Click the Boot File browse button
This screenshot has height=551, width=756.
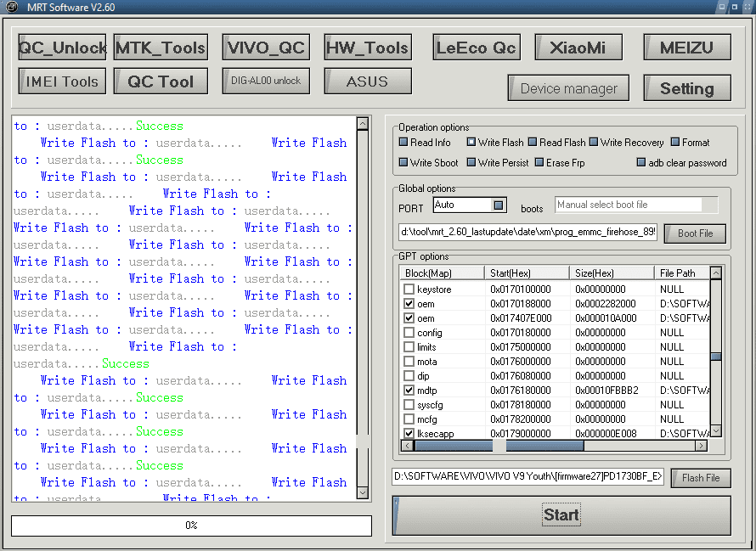696,233
